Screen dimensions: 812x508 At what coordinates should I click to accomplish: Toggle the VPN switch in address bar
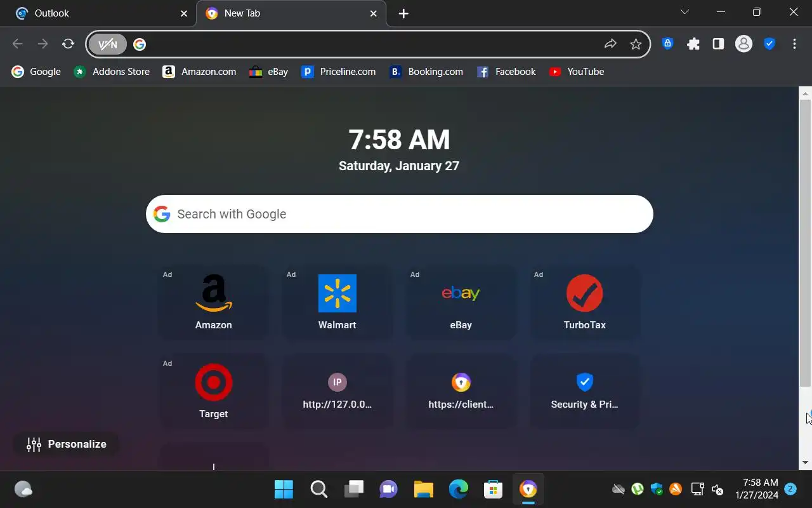108,44
